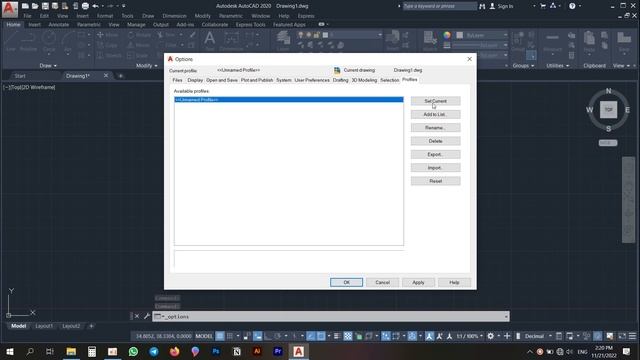
Task: Click the new drawing tab plus button
Action: point(120,76)
